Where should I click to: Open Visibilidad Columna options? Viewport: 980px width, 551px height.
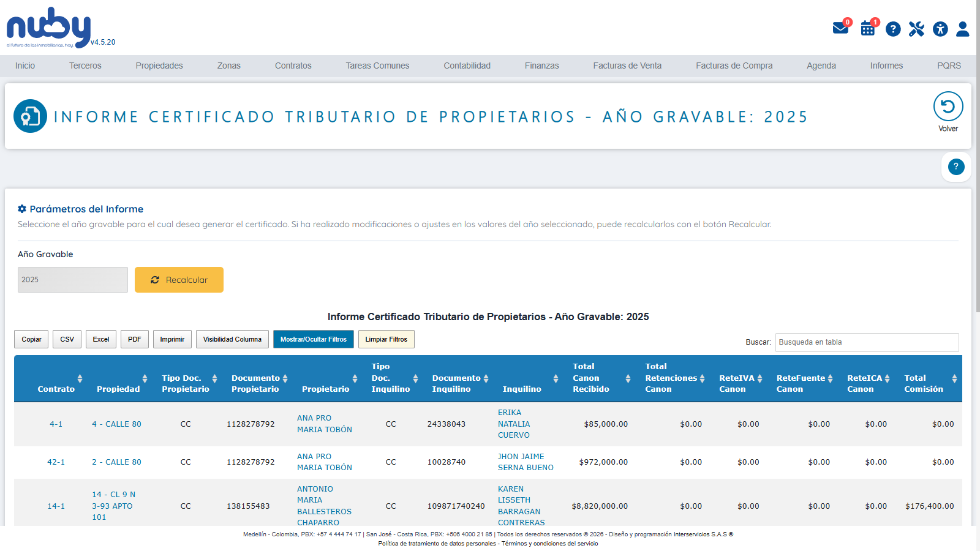(232, 339)
